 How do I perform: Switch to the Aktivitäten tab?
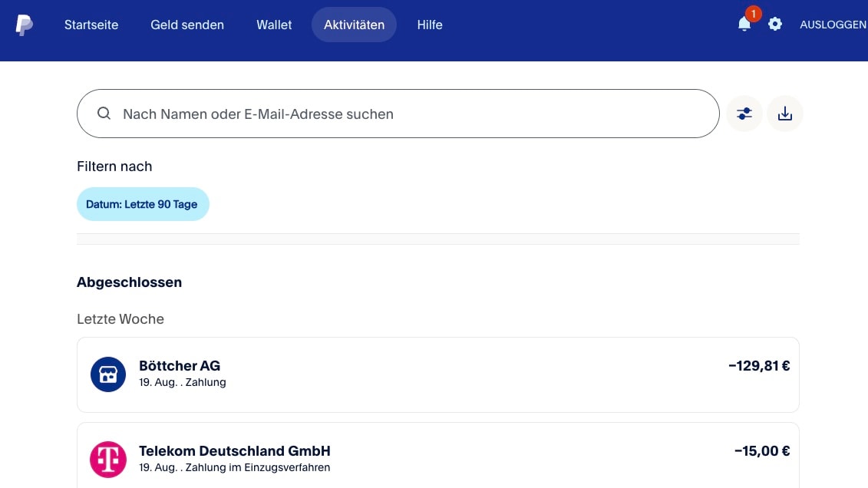coord(354,25)
